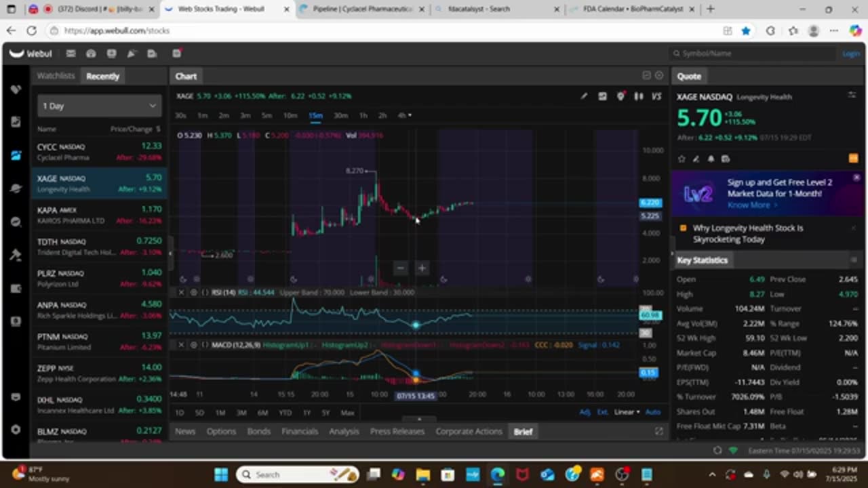Image resolution: width=868 pixels, height=488 pixels.
Task: Open the 1 Day dropdown in watchlist
Action: click(x=100, y=106)
